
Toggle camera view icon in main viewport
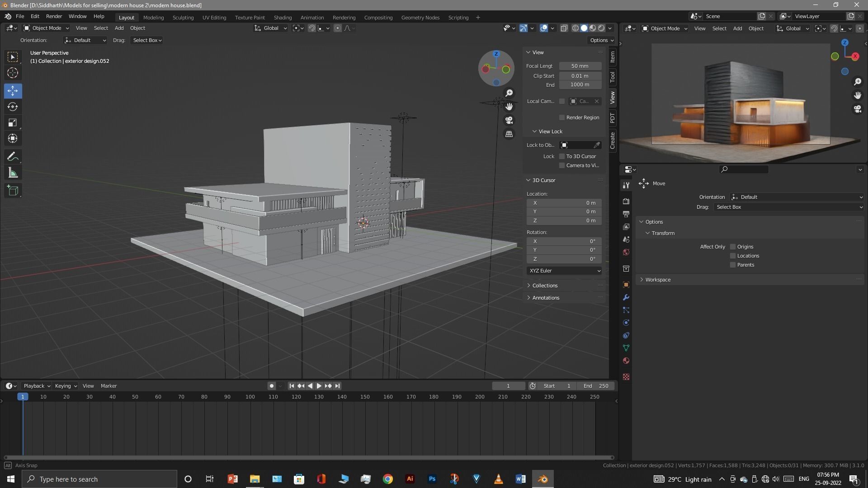coord(509,120)
